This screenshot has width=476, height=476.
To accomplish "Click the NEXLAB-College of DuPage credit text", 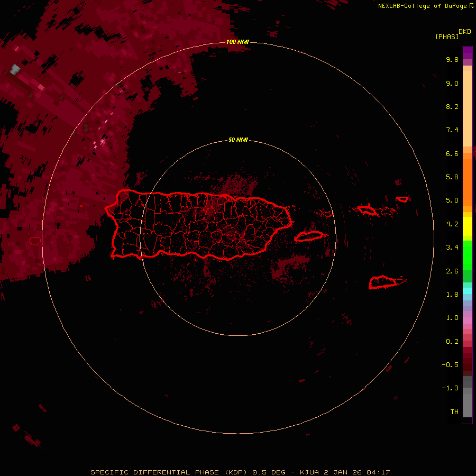I will pos(422,6).
